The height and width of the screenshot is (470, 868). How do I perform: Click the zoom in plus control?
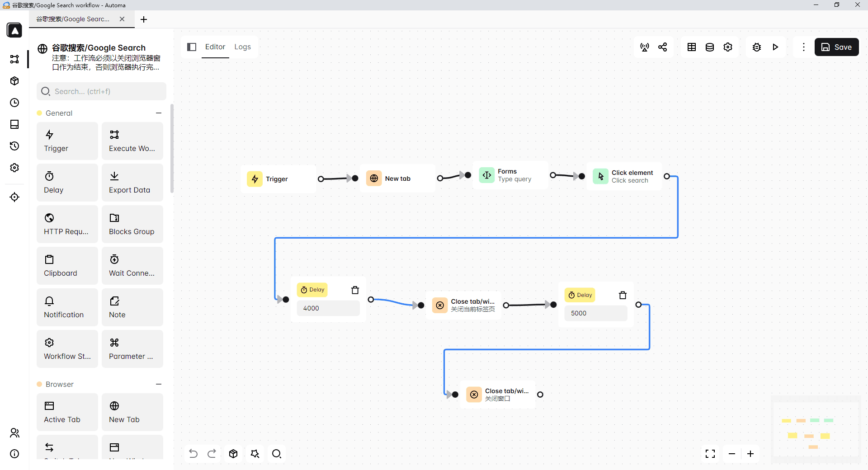(750, 454)
